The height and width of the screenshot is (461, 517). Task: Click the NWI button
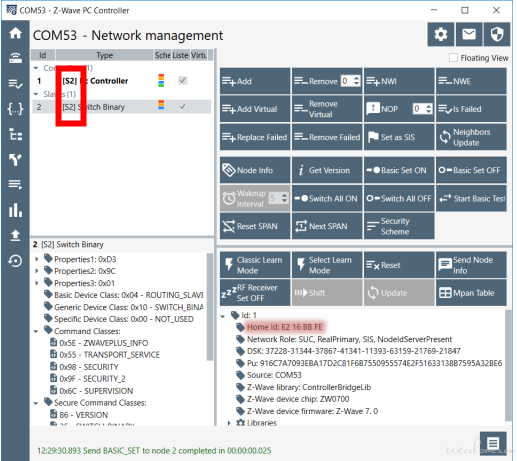pyautogui.click(x=399, y=81)
